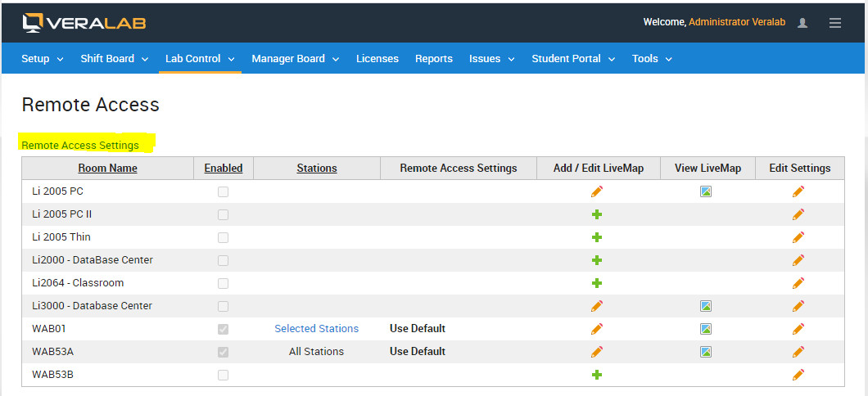Viewport: 868px width, 396px height.
Task: Enable remote access for Li 2005 PC
Action: click(223, 192)
